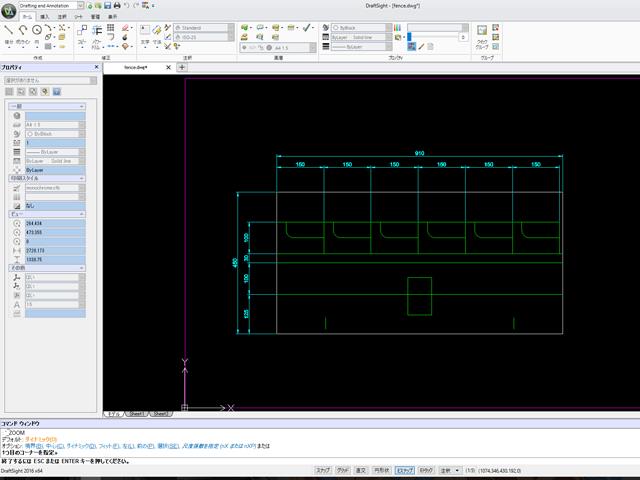Click the DraftSight application logo button
This screenshot has height=480, width=640.
(x=9, y=11)
